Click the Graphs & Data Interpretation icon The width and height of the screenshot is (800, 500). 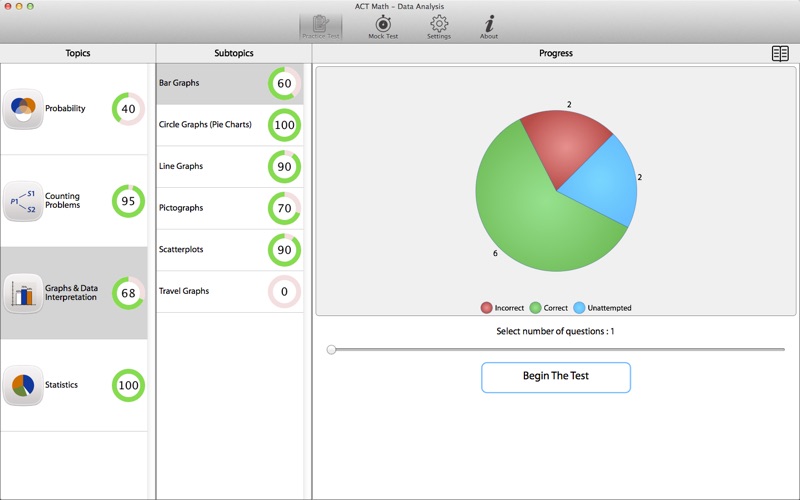22,293
